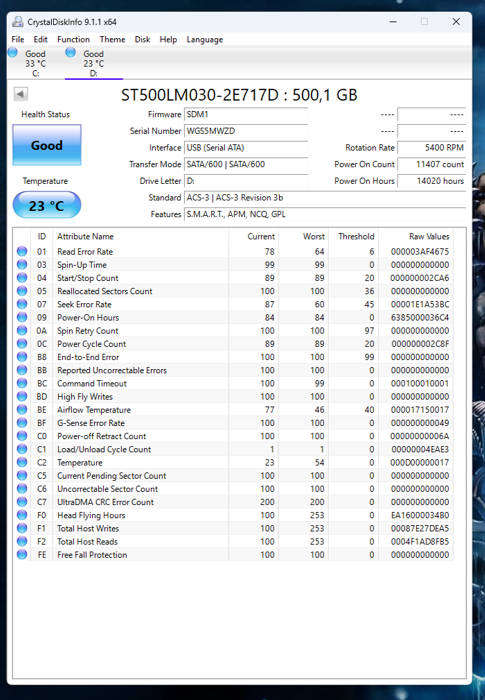
Task: Click status icon for UltraDMA CRC Error Count
Action: click(x=21, y=502)
